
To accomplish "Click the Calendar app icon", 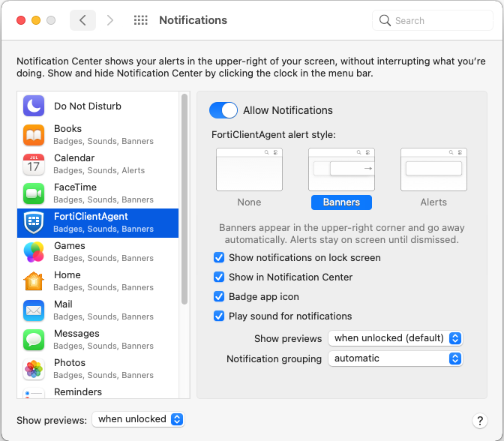I will coord(34,164).
